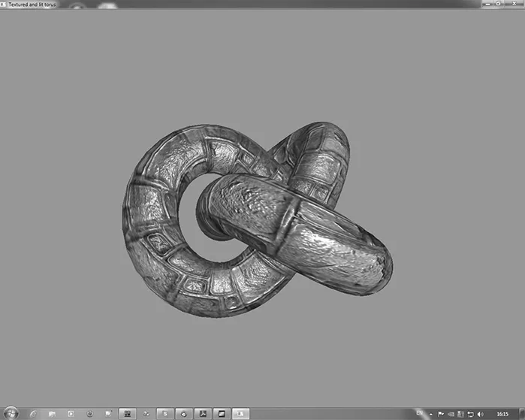Click the window icon beside the title
Screen dimensions: 525x420
pyautogui.click(x=3, y=4)
